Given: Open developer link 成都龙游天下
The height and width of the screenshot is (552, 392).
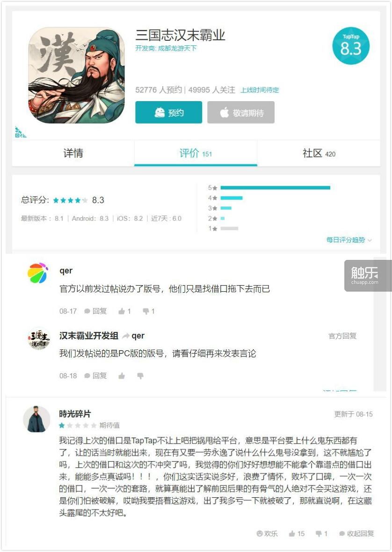Looking at the screenshot, I should tap(177, 48).
